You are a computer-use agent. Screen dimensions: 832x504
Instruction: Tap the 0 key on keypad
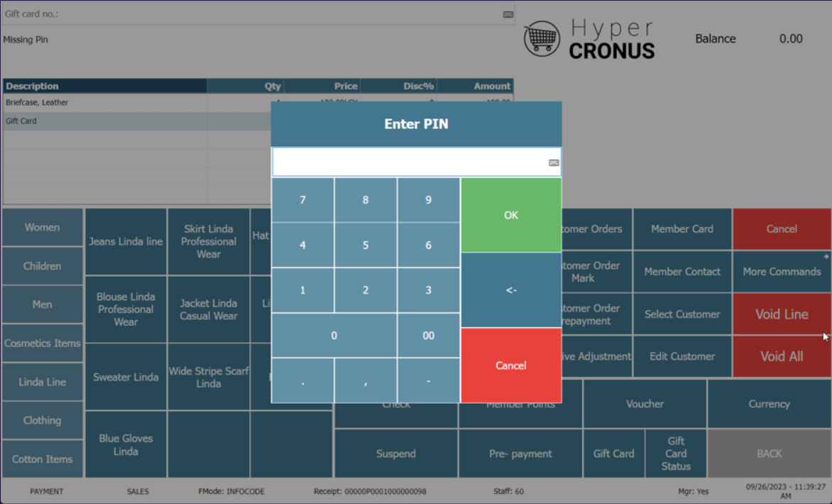point(334,335)
